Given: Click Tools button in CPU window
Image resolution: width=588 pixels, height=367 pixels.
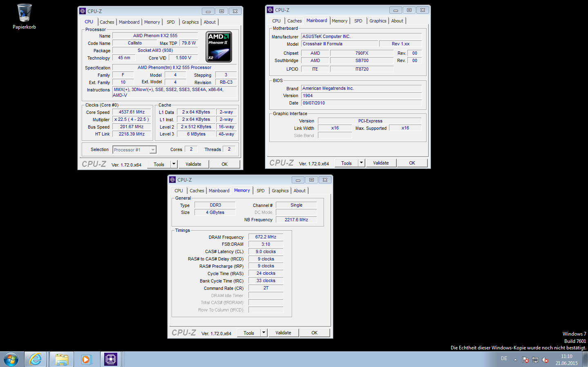Looking at the screenshot, I should (x=159, y=164).
